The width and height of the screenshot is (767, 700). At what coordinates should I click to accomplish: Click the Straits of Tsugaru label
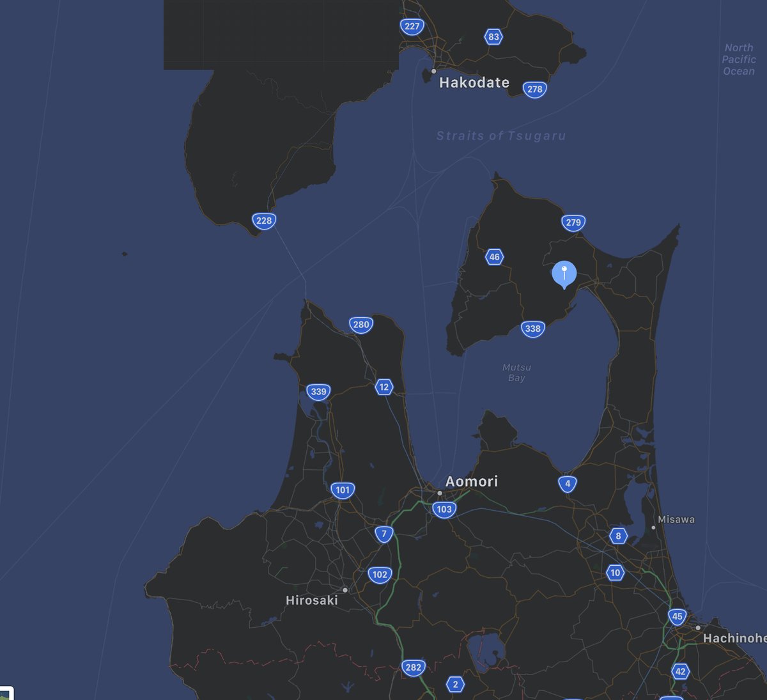point(501,136)
